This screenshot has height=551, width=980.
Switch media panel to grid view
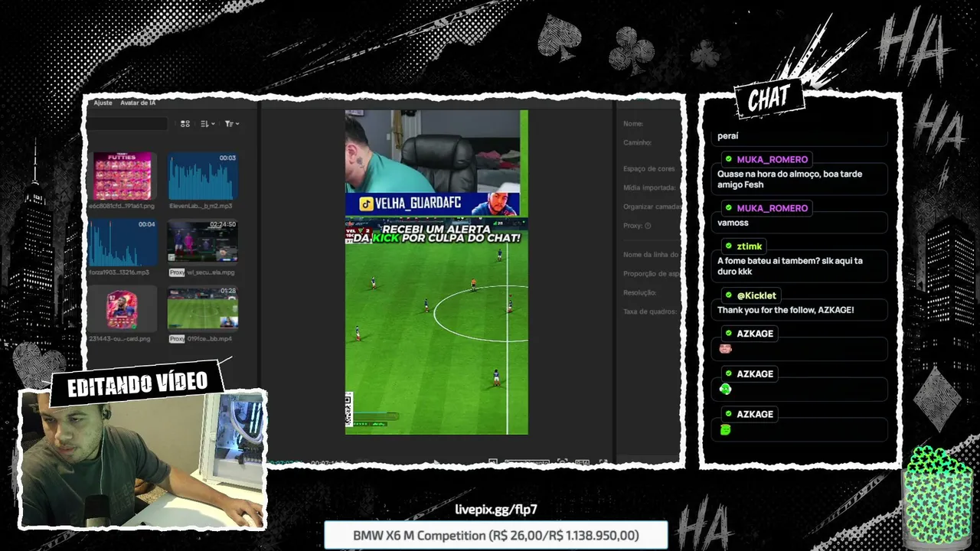[185, 123]
